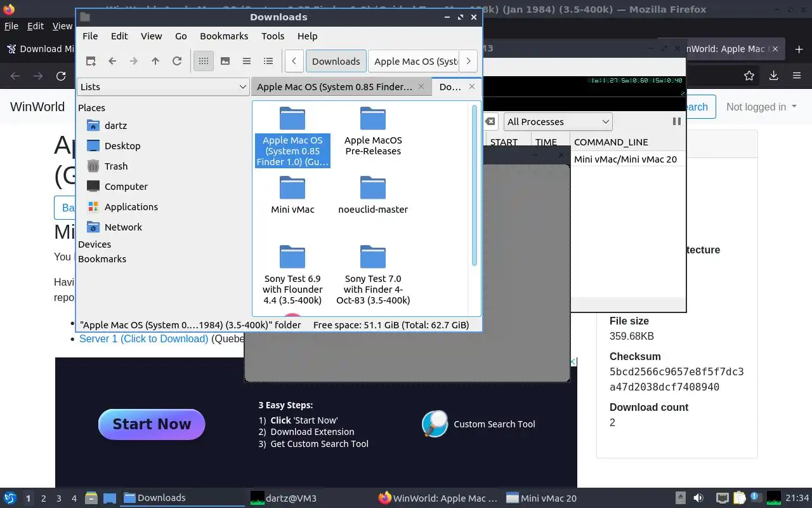Close the 'Do...' file manager tab
Viewport: 812px width, 508px height.
(x=472, y=86)
